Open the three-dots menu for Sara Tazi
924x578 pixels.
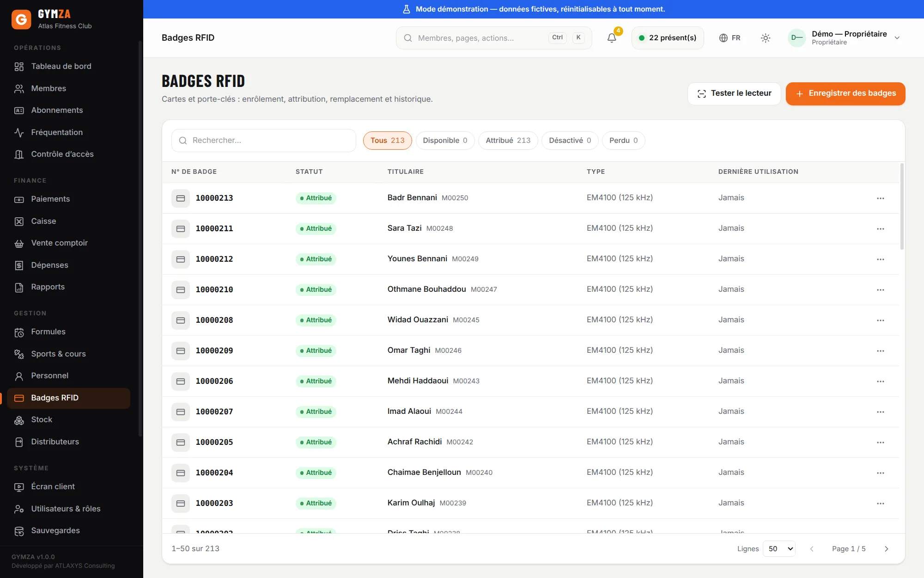point(881,228)
